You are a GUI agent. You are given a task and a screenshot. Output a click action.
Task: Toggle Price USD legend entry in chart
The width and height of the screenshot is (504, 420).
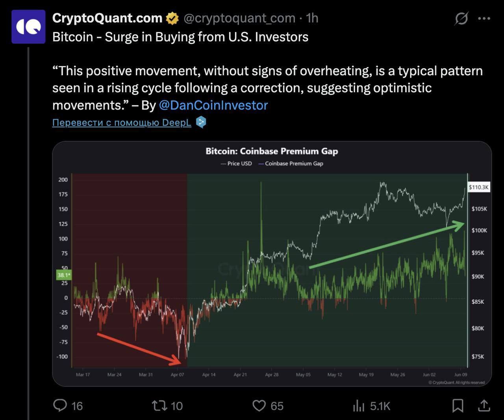pos(236,164)
